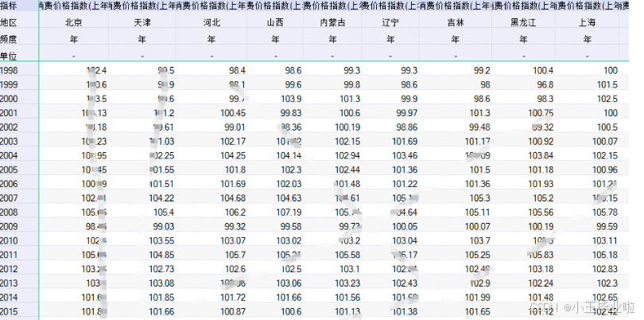Click 山西 2008 value 107.19
Screen dimensions: 644x320
coord(289,213)
